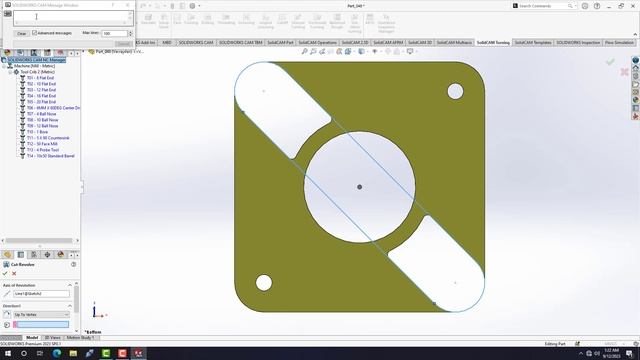This screenshot has width=640, height=360.
Task: Open the green Camtasia icon in taskbar
Action: point(106,353)
